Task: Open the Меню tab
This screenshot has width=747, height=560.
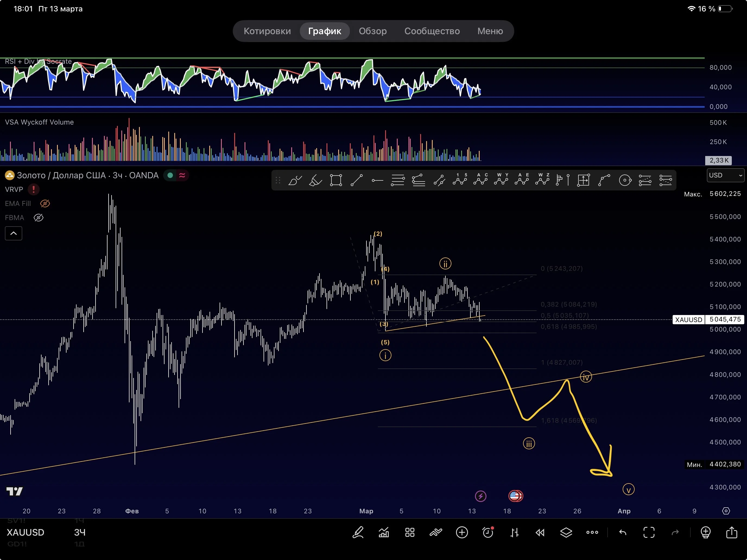Action: [490, 31]
